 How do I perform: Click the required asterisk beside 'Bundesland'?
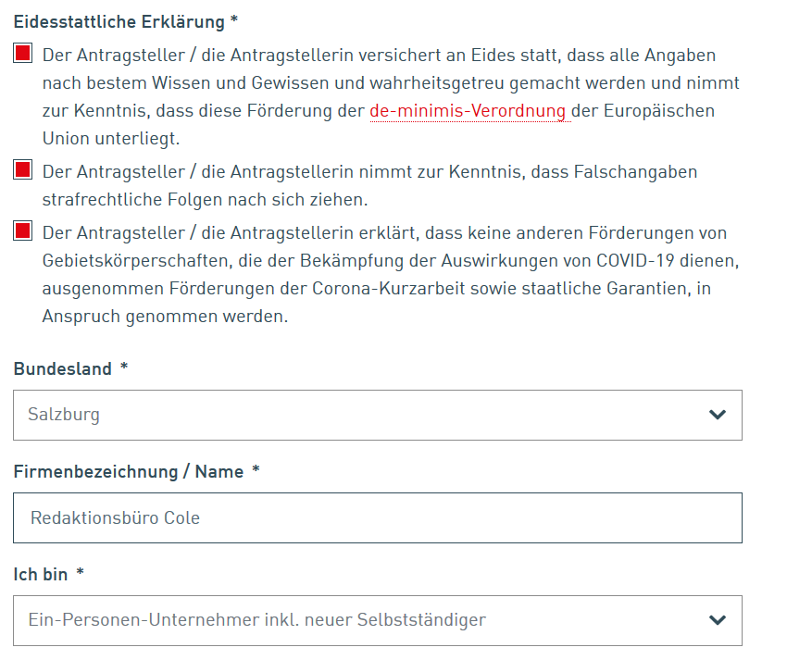tap(124, 368)
